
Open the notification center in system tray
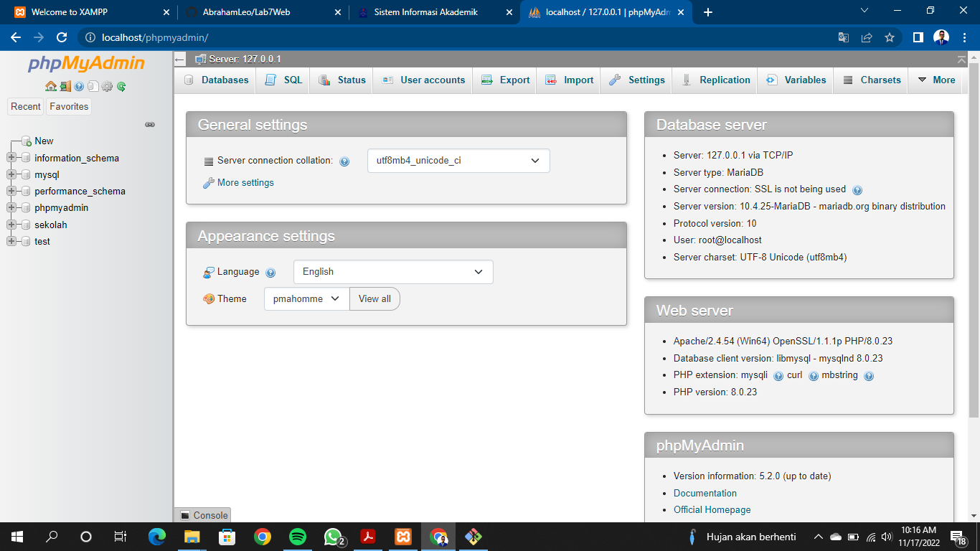[958, 537]
